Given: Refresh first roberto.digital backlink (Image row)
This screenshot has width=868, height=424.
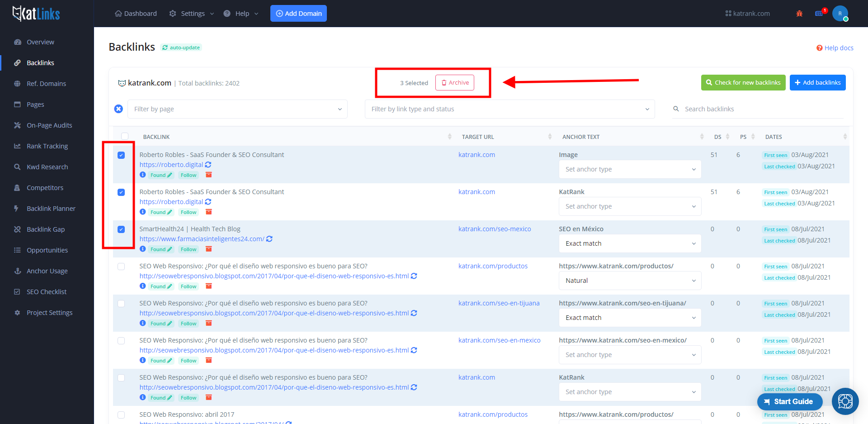Looking at the screenshot, I should click(x=208, y=165).
